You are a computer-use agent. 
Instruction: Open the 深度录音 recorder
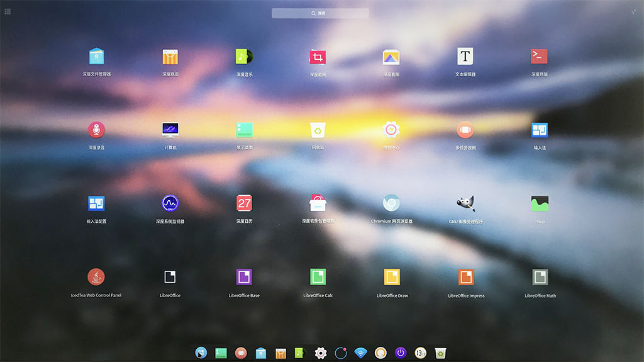click(96, 130)
